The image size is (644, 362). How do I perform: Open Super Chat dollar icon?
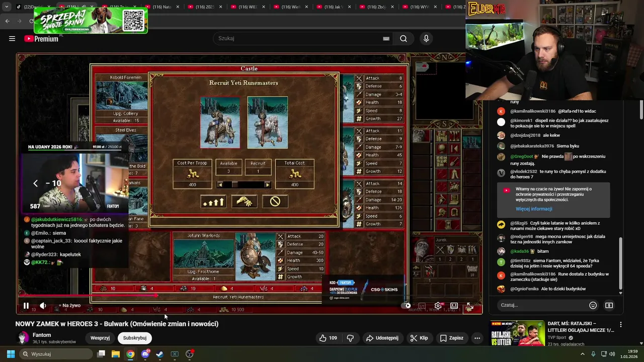pos(609,305)
